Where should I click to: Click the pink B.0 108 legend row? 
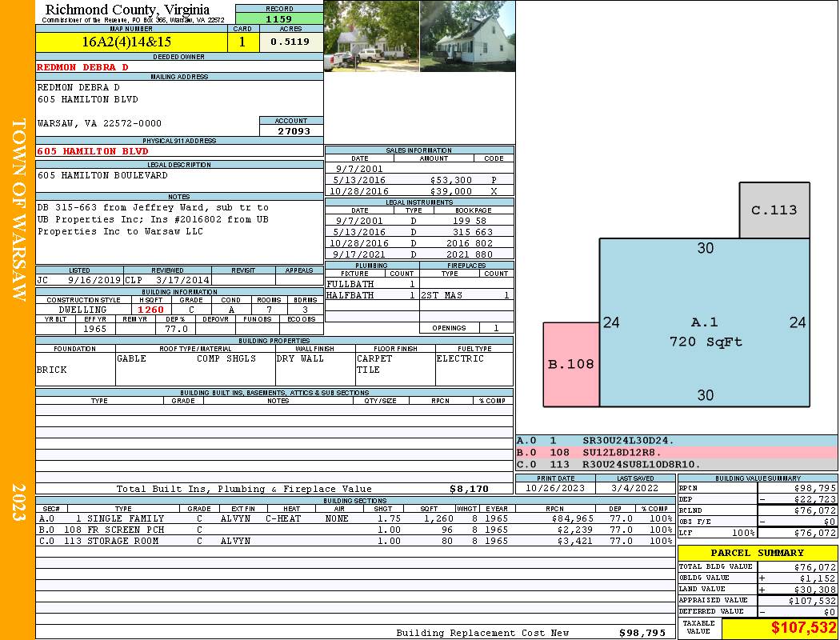pos(676,452)
